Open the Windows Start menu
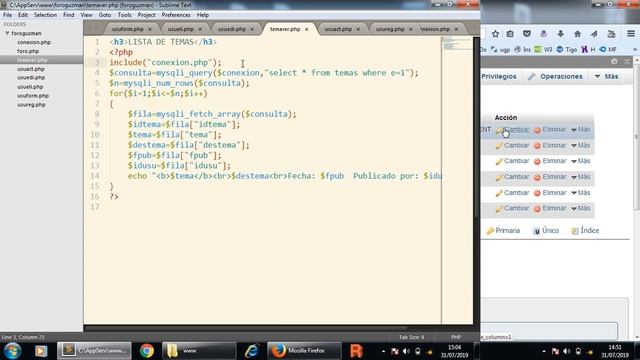 (x=12, y=351)
